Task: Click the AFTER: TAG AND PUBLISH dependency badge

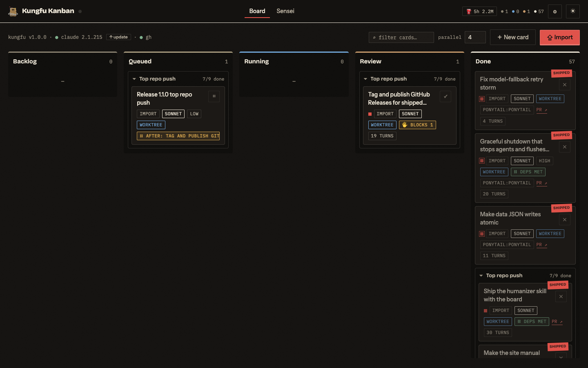Action: click(178, 136)
